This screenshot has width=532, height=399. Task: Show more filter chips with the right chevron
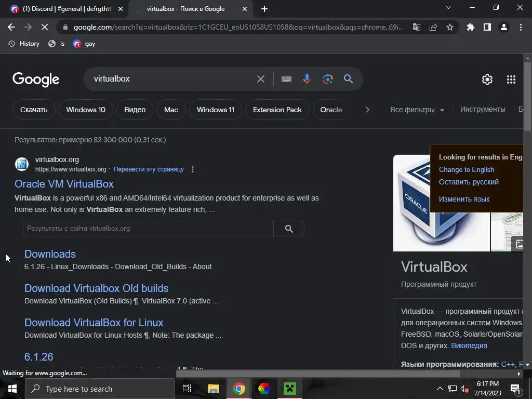pyautogui.click(x=367, y=110)
